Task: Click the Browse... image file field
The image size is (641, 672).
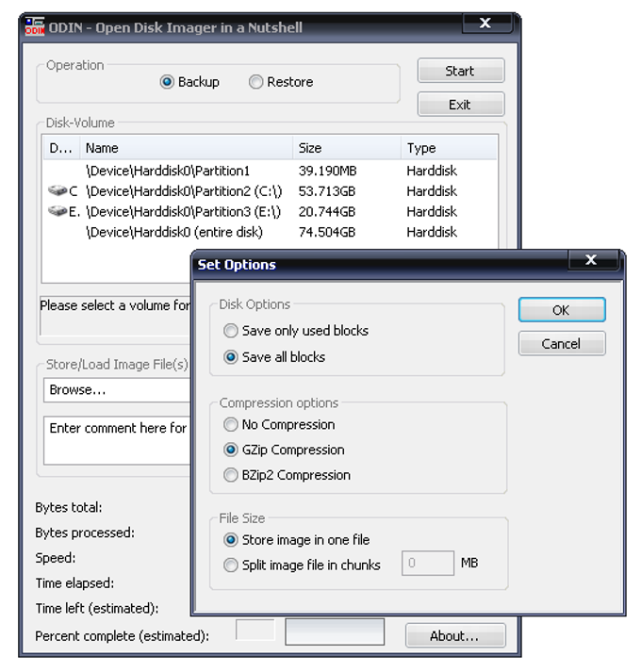Action: click(117, 389)
